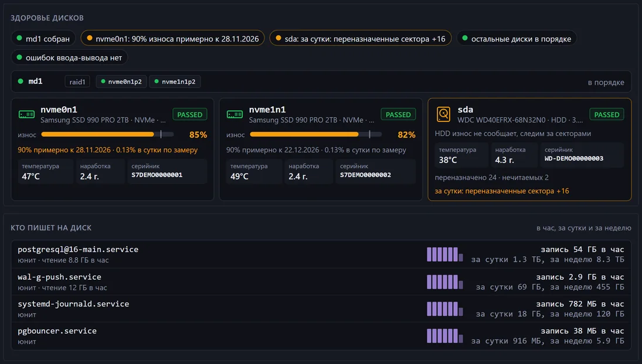Click the PASSED badge on nvme1n1 card
Image resolution: width=642 pixels, height=364 pixels.
point(398,114)
